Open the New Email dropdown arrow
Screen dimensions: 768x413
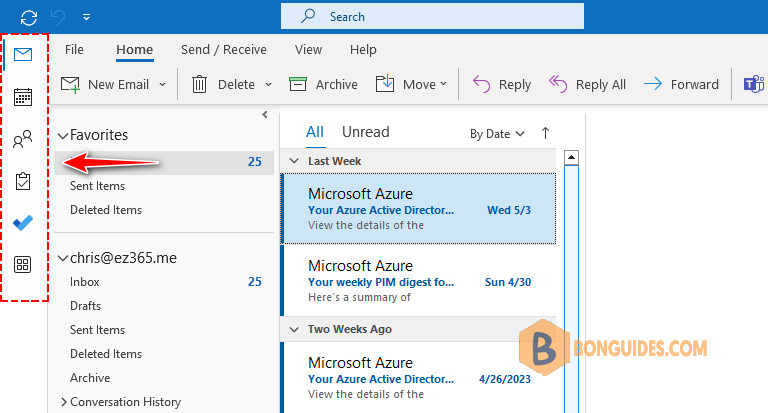click(x=163, y=84)
